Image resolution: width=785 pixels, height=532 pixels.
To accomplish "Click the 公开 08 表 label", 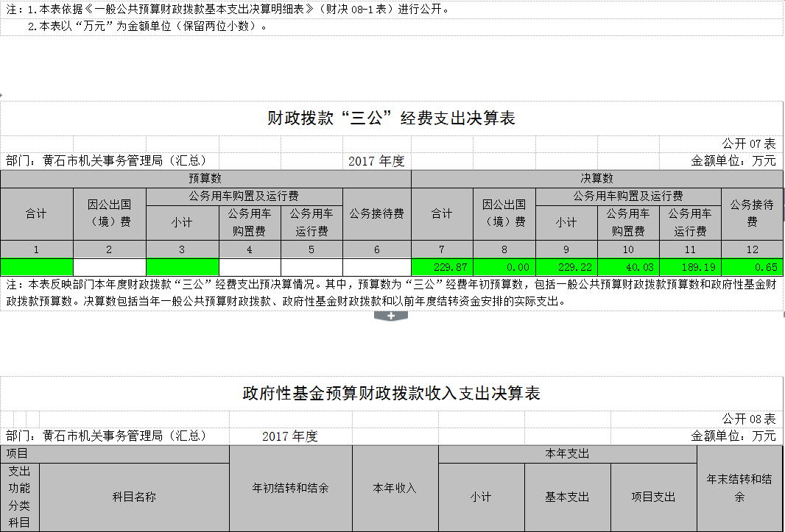I will (748, 419).
